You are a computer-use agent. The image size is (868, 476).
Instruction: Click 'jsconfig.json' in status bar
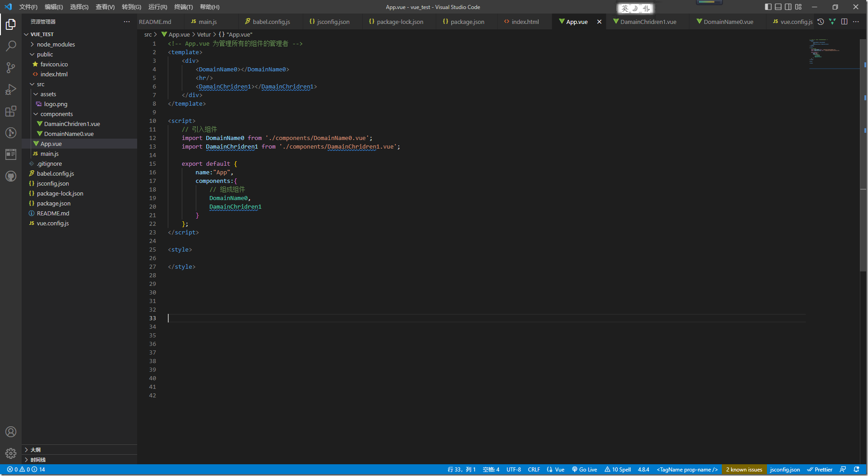click(785, 470)
